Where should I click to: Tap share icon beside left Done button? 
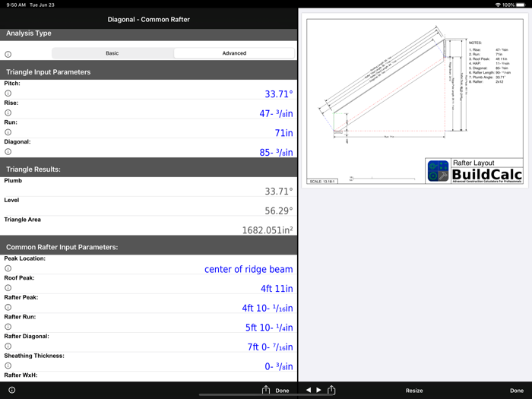(x=266, y=390)
